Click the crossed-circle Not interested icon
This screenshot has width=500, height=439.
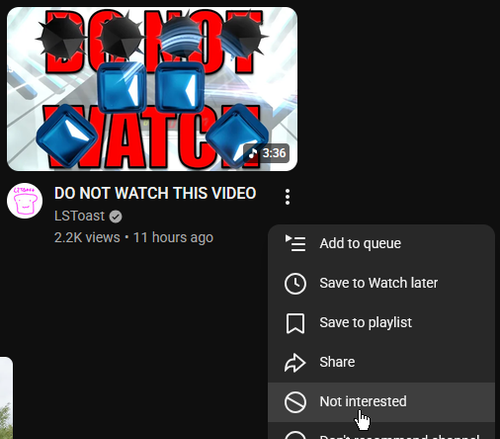pyautogui.click(x=295, y=402)
